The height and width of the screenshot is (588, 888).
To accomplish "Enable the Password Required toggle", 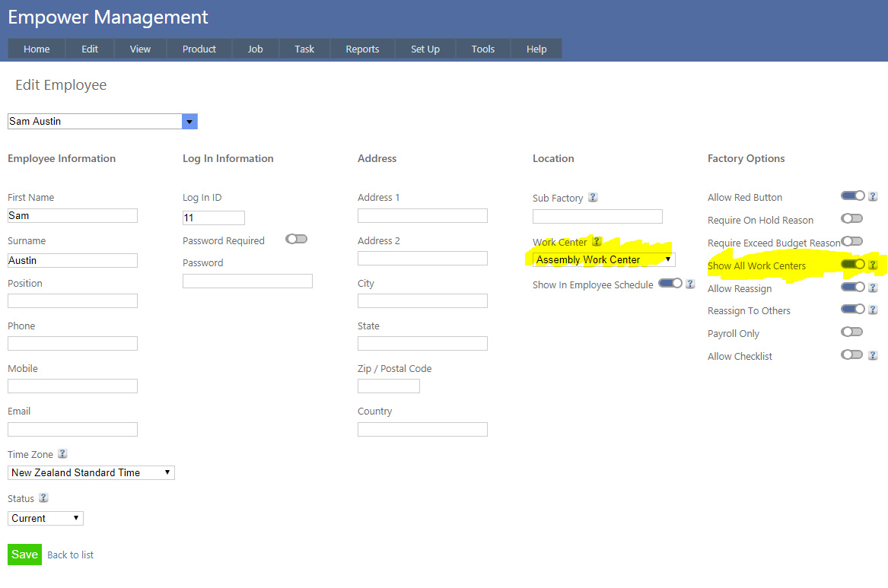I will (296, 239).
